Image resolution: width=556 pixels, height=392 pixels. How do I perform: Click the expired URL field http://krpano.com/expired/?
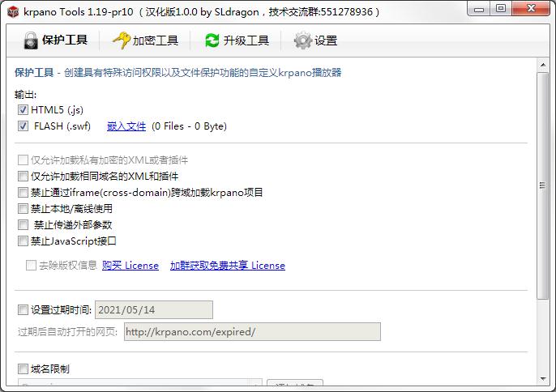[x=252, y=332]
